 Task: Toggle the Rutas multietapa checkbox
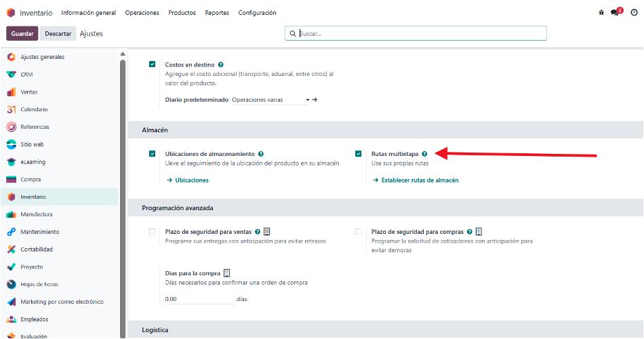[x=359, y=154]
